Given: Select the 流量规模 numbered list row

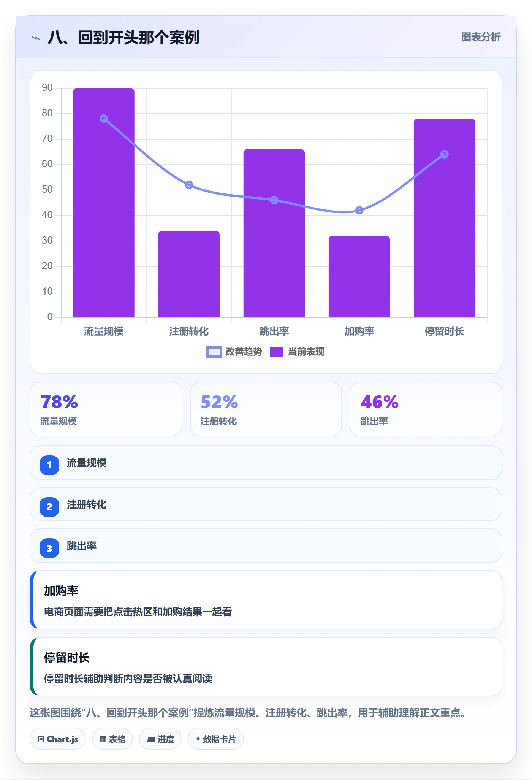Looking at the screenshot, I should (x=266, y=463).
